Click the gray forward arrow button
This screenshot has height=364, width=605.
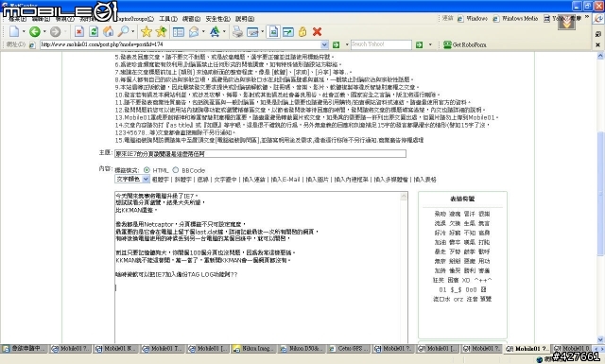click(x=55, y=31)
